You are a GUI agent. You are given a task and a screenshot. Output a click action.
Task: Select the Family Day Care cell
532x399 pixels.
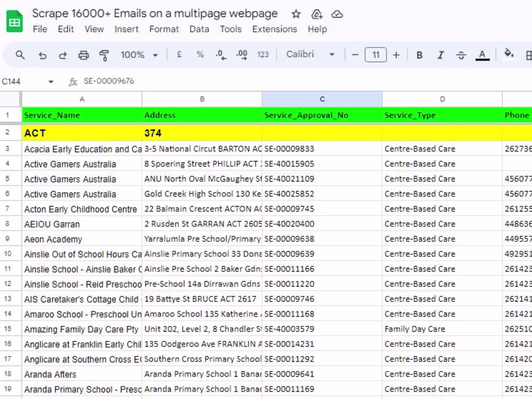click(442, 329)
